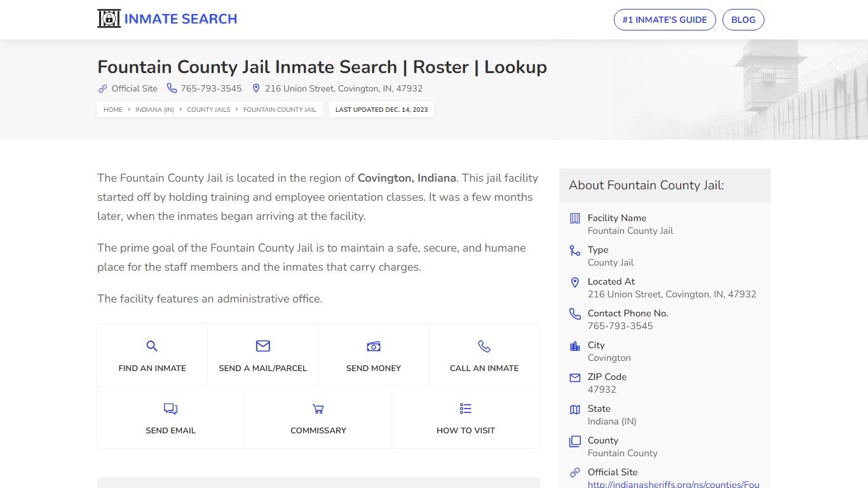Click the map icon beside State

pos(575,409)
